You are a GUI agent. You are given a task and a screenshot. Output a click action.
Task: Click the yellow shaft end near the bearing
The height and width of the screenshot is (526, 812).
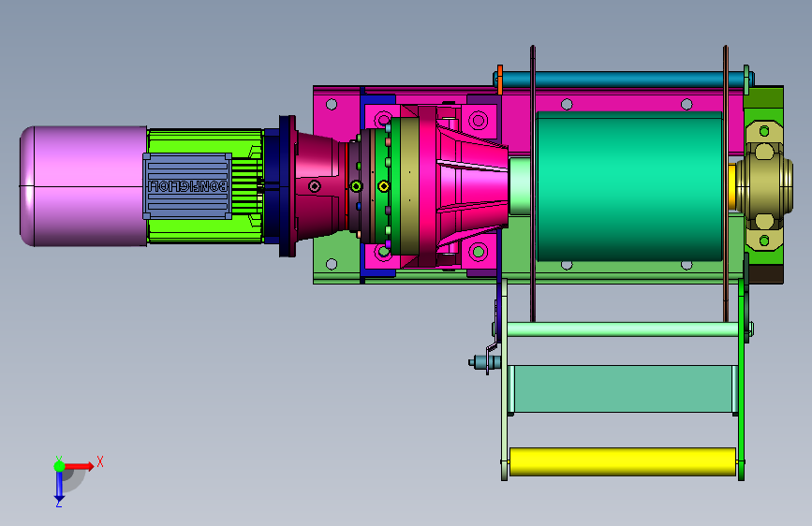[x=731, y=186]
